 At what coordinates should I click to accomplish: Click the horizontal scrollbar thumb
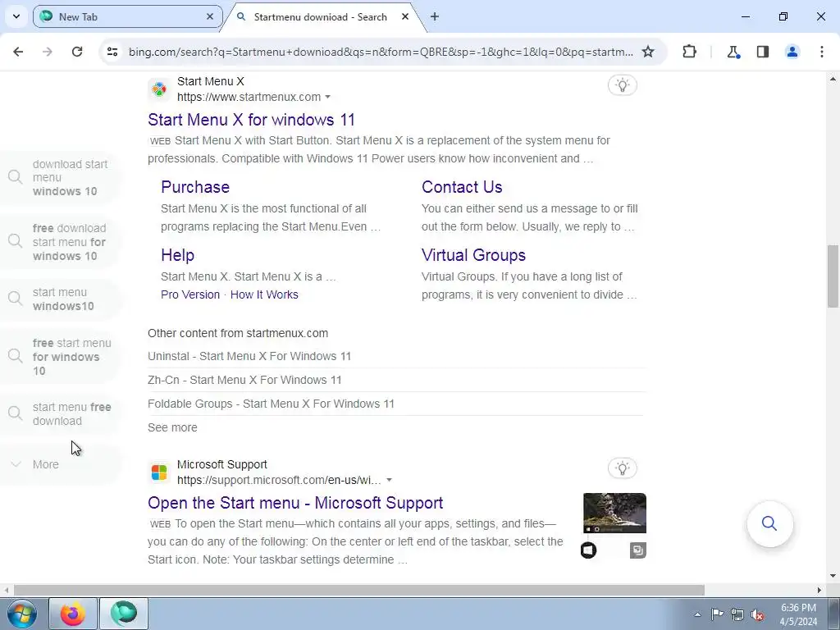click(359, 590)
